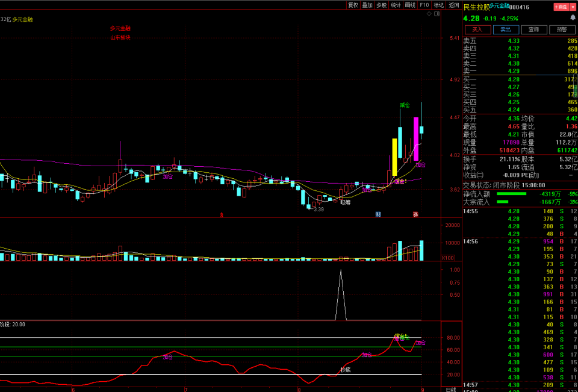Click the 卖四 price 4.32

coord(514,48)
